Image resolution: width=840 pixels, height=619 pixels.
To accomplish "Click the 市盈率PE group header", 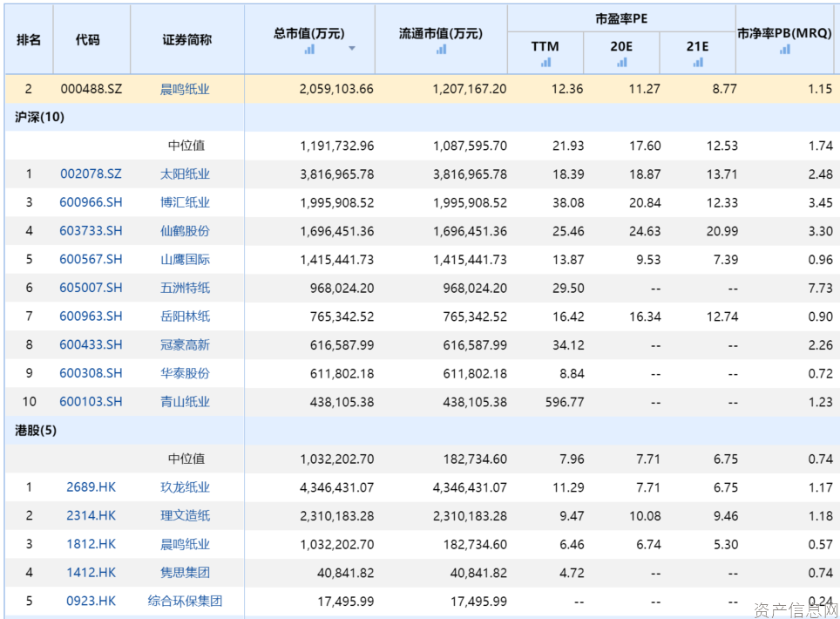I will coord(621,19).
